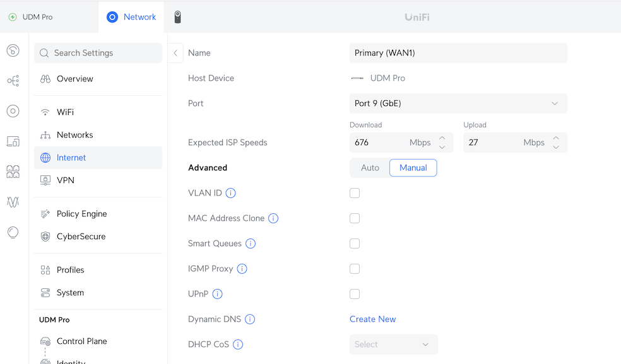Open the Port 9 (GbE) dropdown
The width and height of the screenshot is (621, 364).
coord(458,103)
